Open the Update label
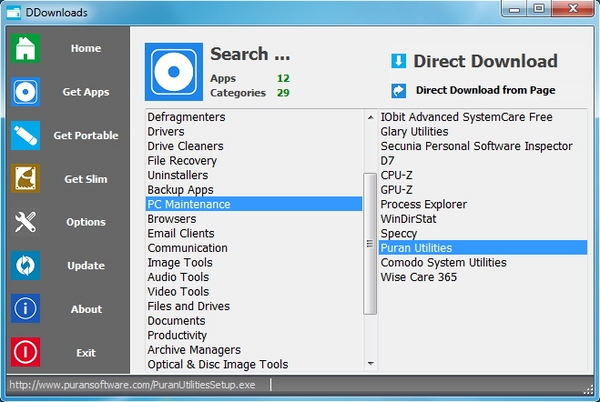Viewport: 600px width, 402px height. point(86,265)
